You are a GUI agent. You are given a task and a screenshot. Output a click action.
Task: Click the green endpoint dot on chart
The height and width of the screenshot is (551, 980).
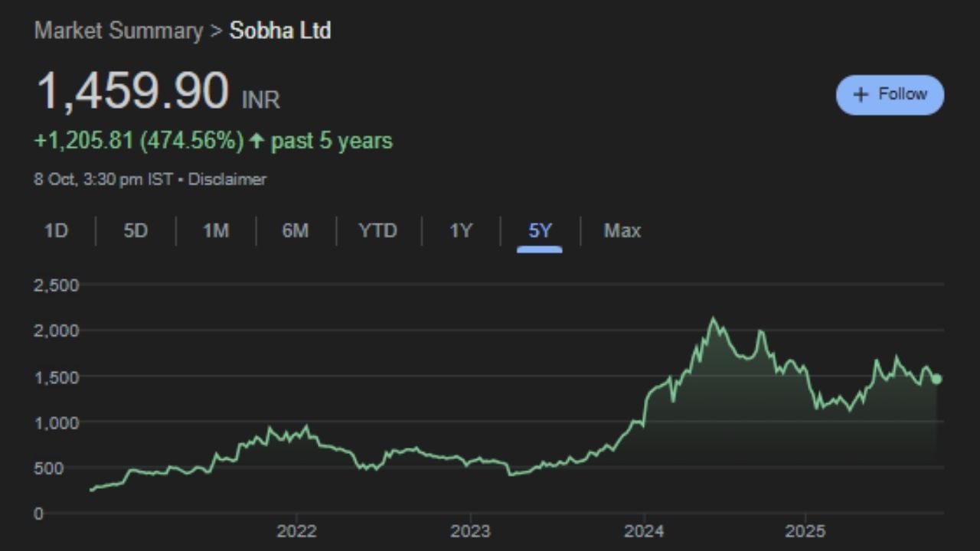click(936, 379)
